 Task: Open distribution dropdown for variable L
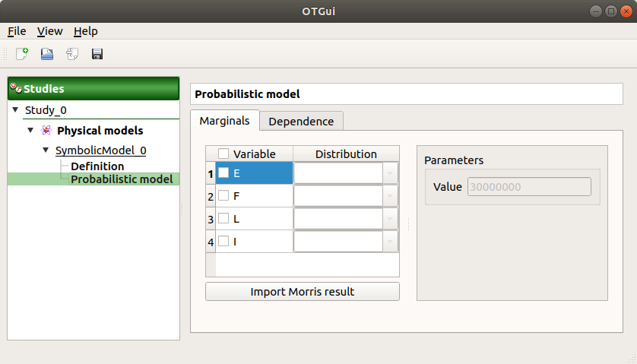coord(390,219)
